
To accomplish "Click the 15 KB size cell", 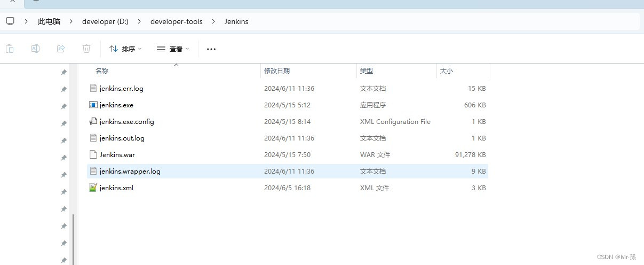I will (477, 88).
